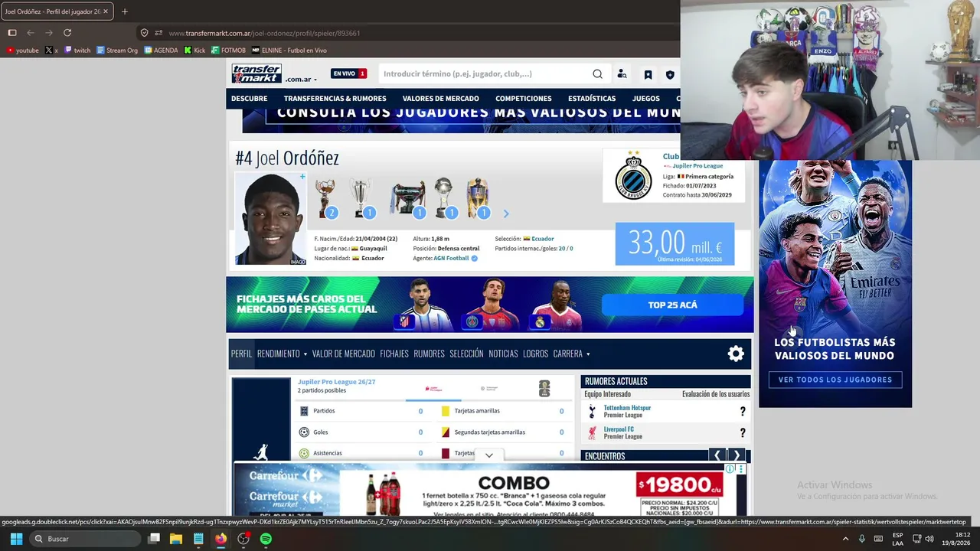Click the browser address bar URL
This screenshot has height=551, width=980.
(264, 33)
